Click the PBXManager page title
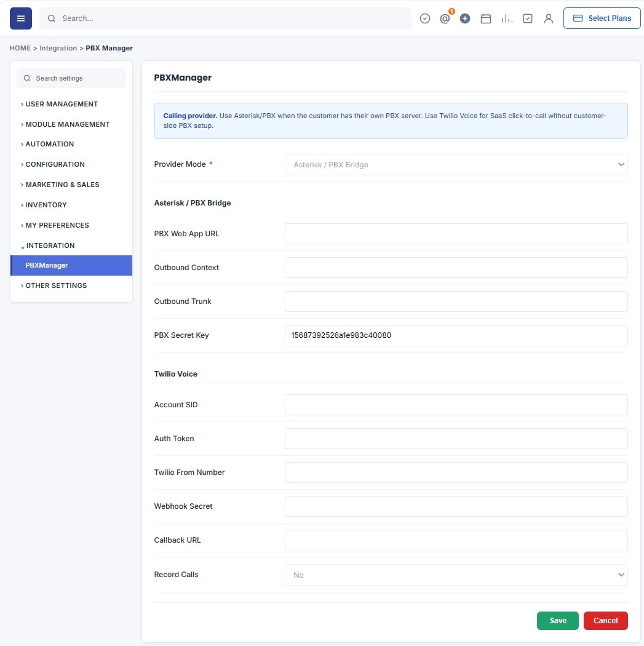The height and width of the screenshot is (646, 644). point(183,78)
